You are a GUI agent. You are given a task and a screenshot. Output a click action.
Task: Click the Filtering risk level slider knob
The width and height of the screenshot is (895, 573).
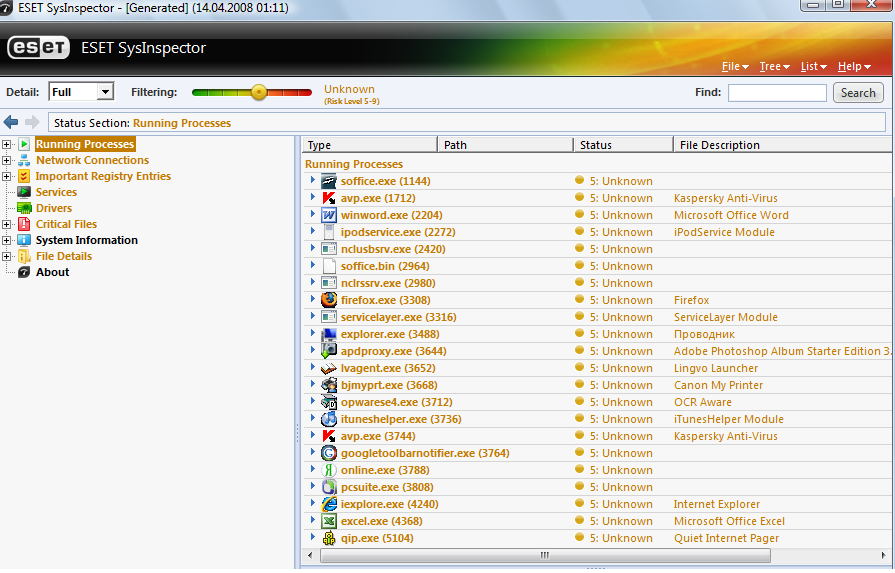tap(259, 92)
